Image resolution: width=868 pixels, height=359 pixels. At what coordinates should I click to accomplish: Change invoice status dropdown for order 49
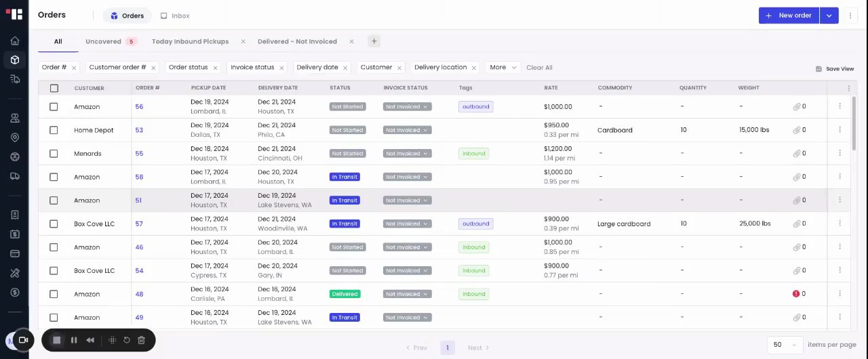[x=407, y=317]
